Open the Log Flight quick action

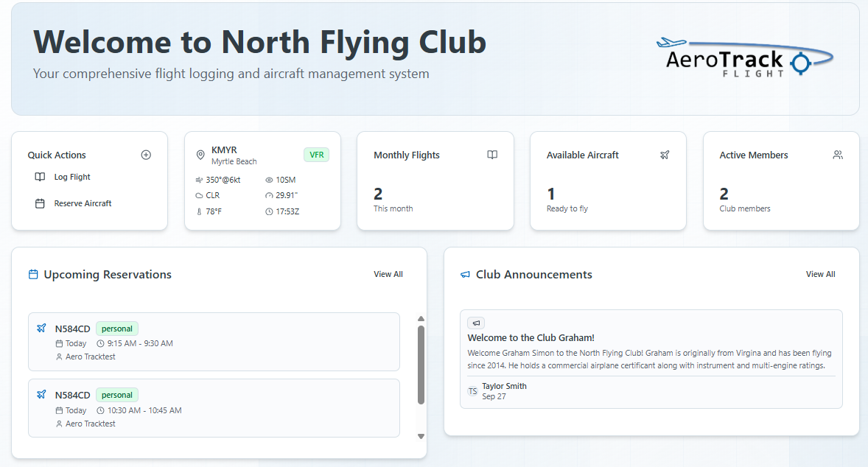pyautogui.click(x=72, y=177)
